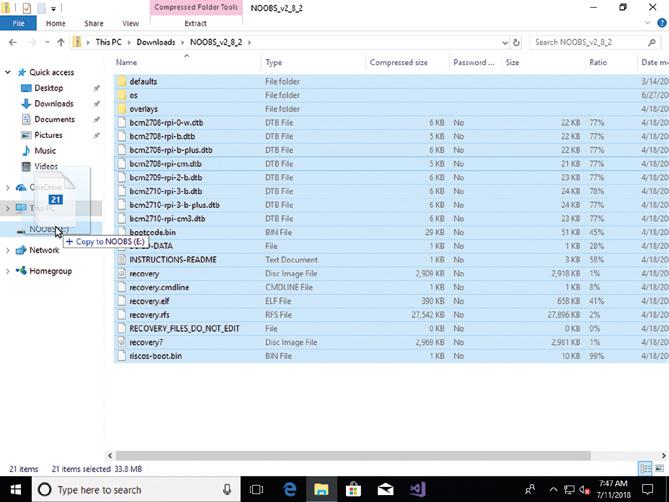Sort by the Size column header
This screenshot has width=669, height=502.
[512, 62]
